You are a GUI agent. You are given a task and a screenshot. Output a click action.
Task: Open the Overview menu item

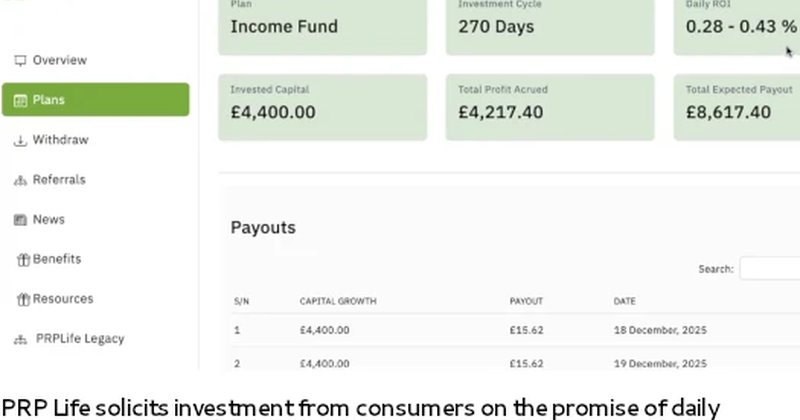[x=59, y=60]
